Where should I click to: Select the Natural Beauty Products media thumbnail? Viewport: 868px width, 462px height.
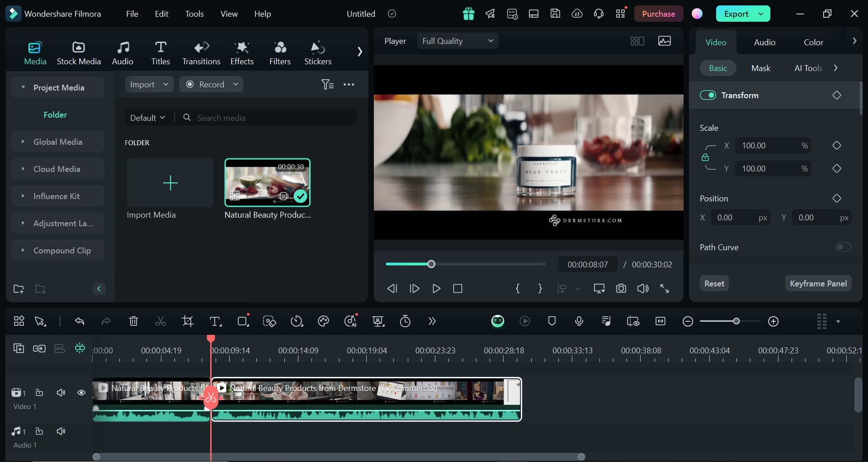point(268,183)
